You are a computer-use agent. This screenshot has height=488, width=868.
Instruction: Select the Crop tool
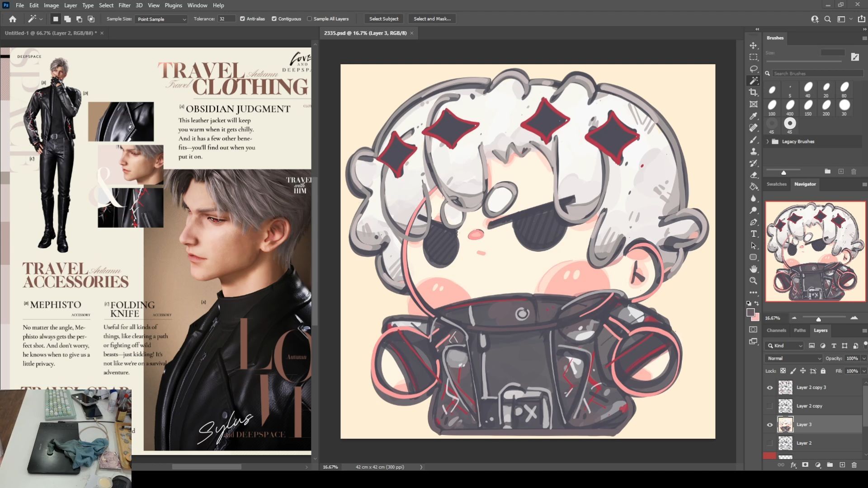(753, 92)
